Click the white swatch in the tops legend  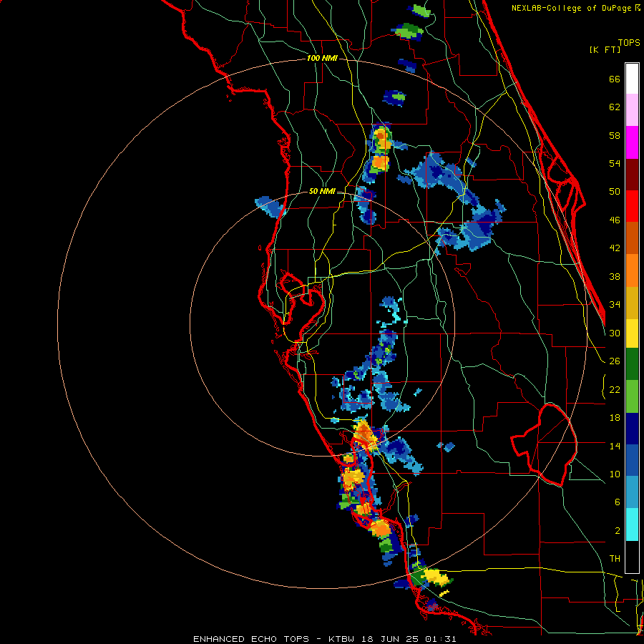coord(632,79)
